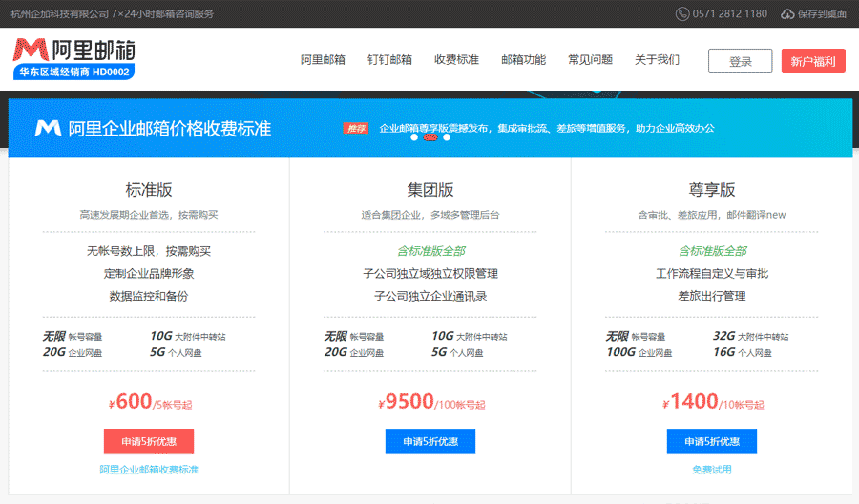This screenshot has height=504, width=859.
Task: Click the 华东区域经销商 HD0002 badge
Action: (73, 72)
